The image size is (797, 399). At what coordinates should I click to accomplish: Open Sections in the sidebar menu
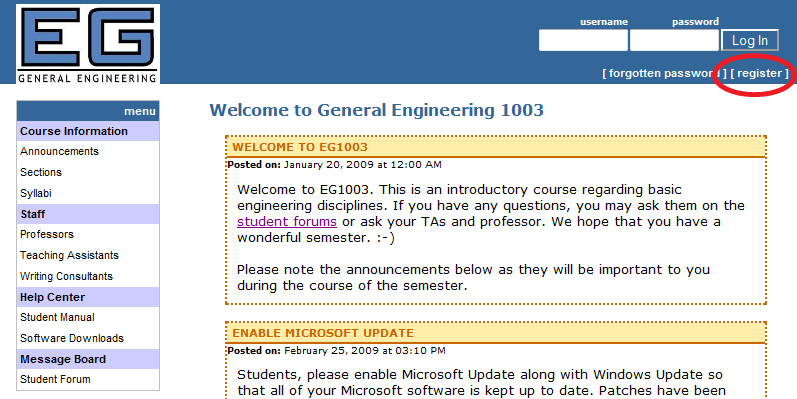point(41,172)
